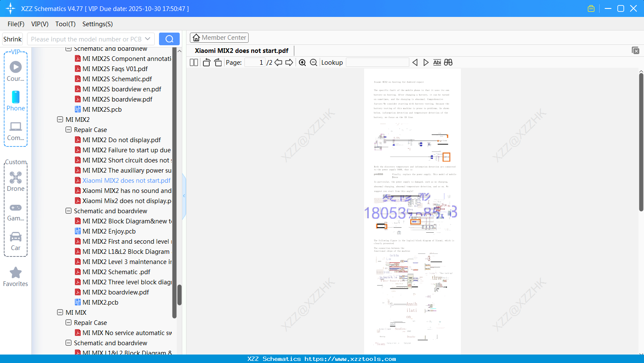Open Xiaomi MIX2 has no sound file
644x363 pixels.
click(x=123, y=191)
